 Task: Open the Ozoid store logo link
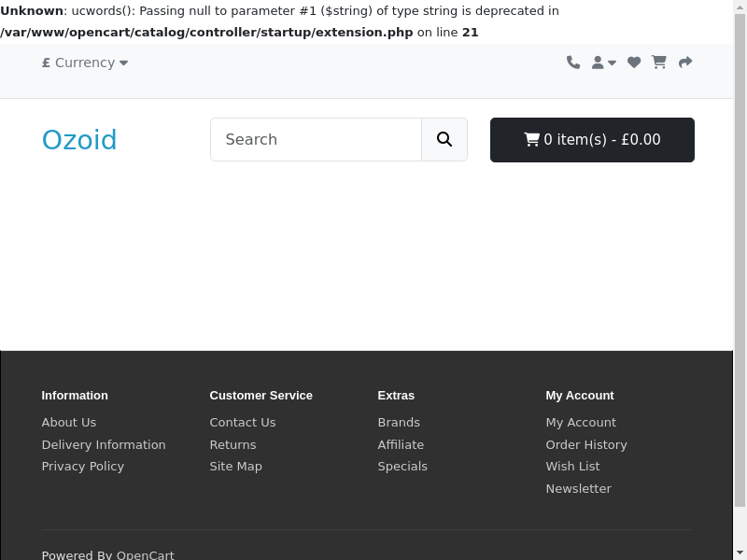click(x=79, y=140)
